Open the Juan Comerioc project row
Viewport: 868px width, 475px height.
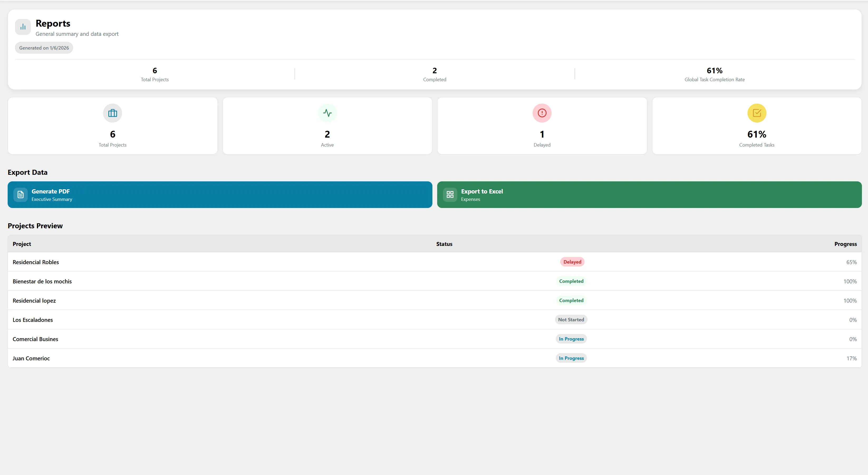(435, 358)
